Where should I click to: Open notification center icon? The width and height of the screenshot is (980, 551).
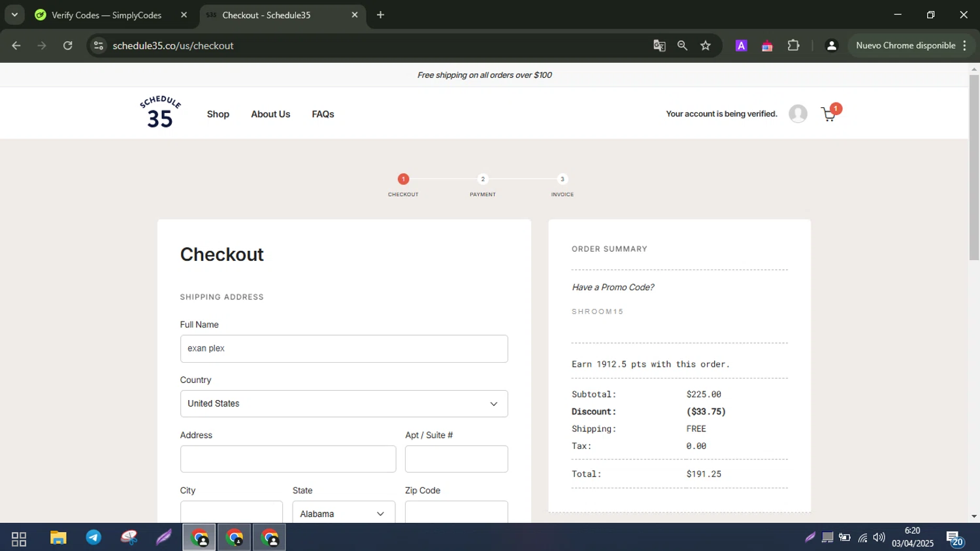pyautogui.click(x=955, y=539)
